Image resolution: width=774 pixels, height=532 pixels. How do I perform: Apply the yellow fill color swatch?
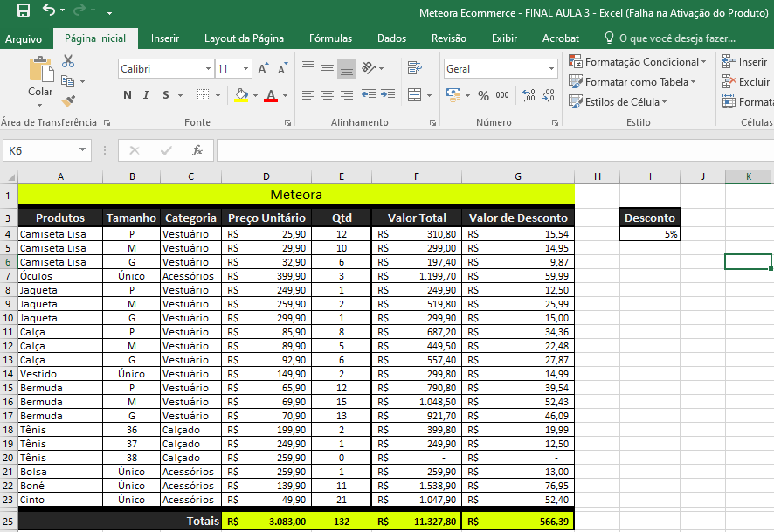click(241, 95)
